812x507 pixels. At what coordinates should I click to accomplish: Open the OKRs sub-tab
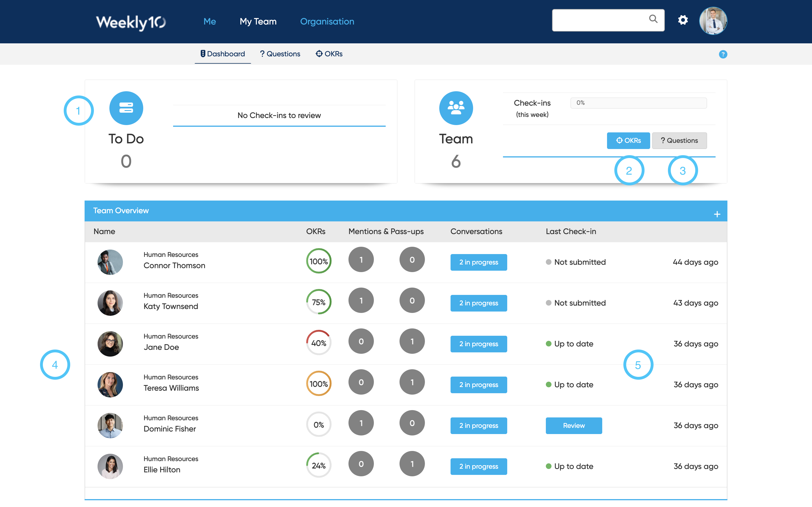tap(329, 54)
